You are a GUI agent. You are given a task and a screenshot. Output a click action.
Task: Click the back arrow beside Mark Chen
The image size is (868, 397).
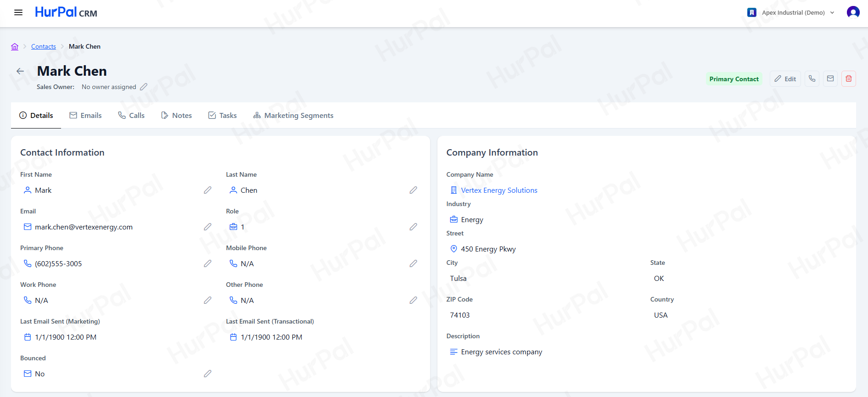[20, 71]
